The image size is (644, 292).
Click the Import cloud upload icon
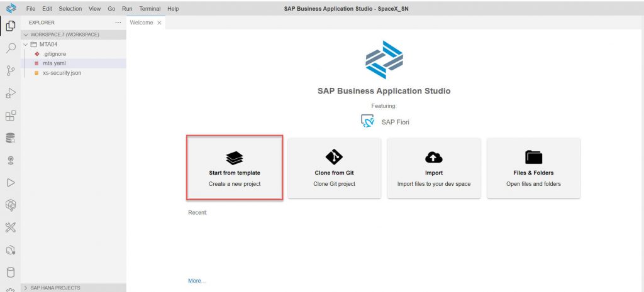point(434,158)
